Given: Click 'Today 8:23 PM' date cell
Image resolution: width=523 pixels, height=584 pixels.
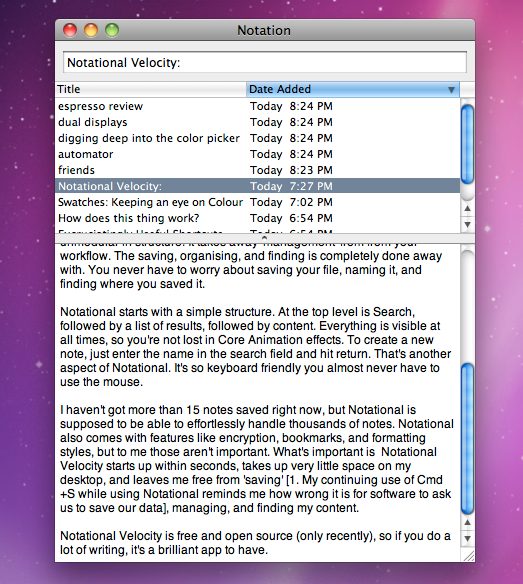Looking at the screenshot, I should click(291, 170).
